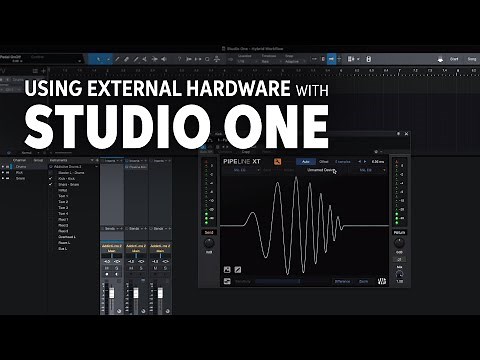Screen dimensions: 480x360
Task: Select Overhead L in the outputs list
Action: [x=67, y=237]
